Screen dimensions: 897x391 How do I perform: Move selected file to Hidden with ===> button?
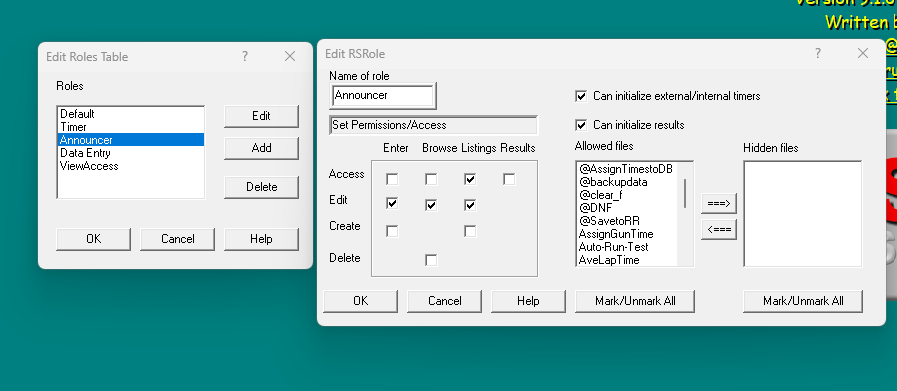(x=719, y=203)
